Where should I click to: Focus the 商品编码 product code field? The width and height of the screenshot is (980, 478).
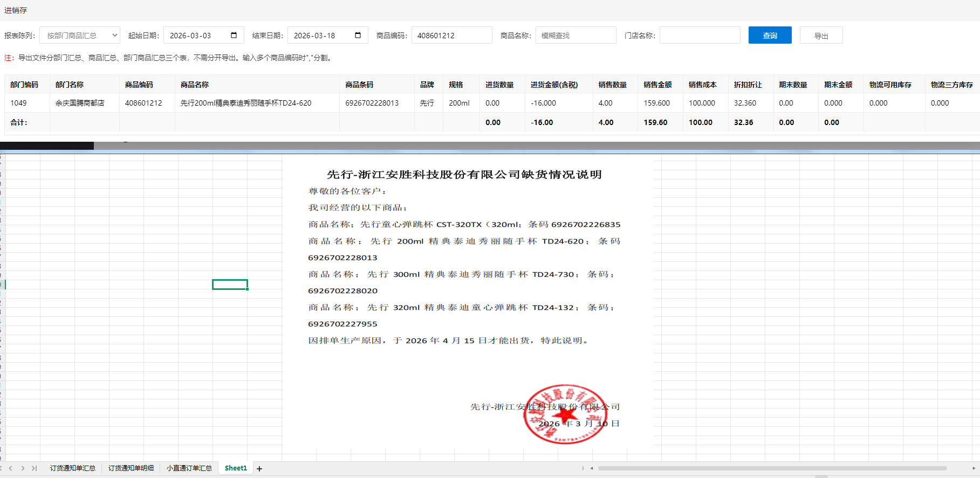[451, 36]
